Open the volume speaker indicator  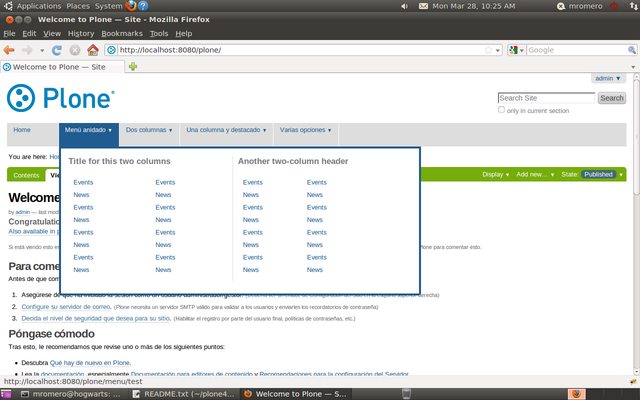(404, 6)
